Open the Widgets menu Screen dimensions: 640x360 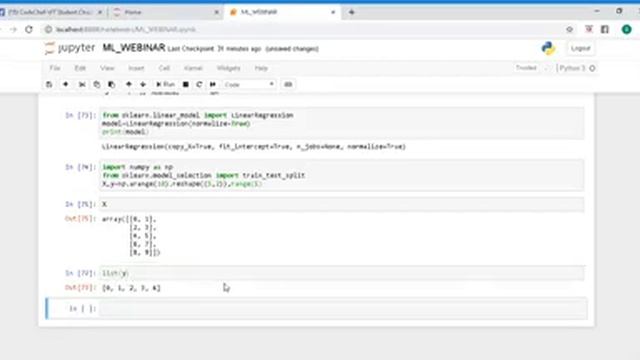229,68
